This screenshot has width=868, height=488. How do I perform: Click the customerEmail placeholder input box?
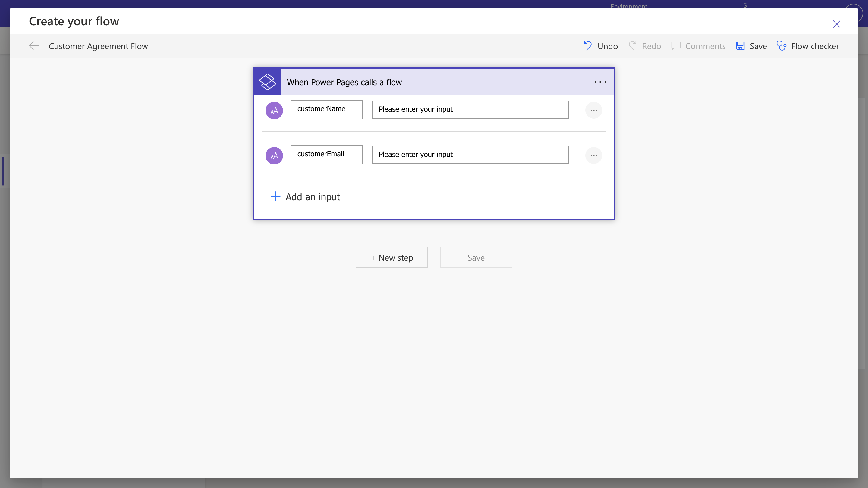[470, 155]
